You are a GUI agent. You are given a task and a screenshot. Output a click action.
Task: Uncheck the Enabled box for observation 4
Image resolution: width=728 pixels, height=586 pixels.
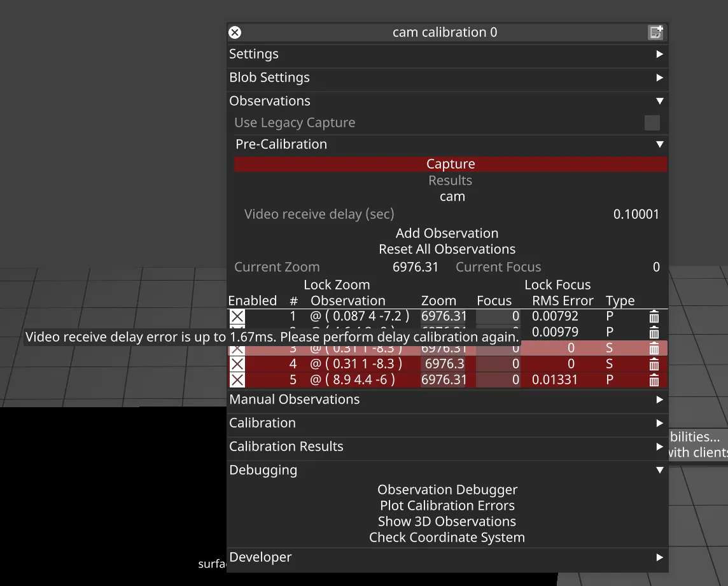pyautogui.click(x=237, y=364)
